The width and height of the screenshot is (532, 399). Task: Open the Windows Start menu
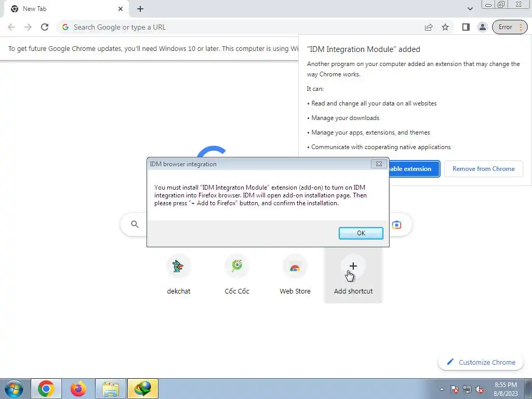click(x=14, y=389)
